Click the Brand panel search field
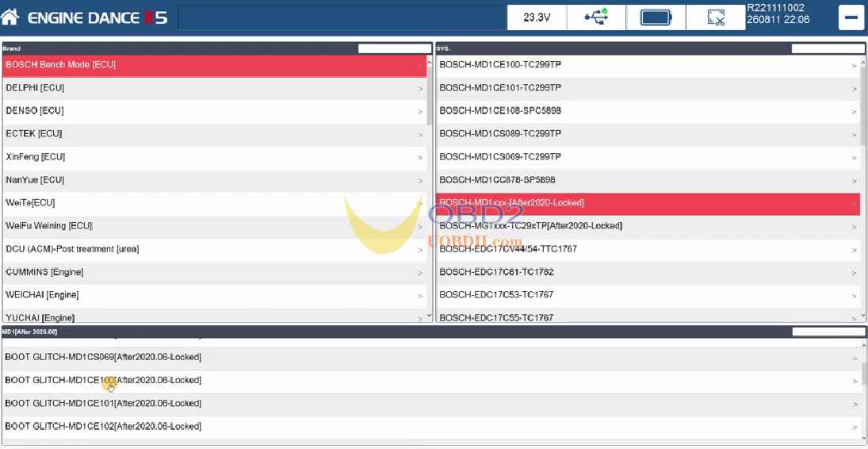This screenshot has width=868, height=449. click(x=395, y=48)
